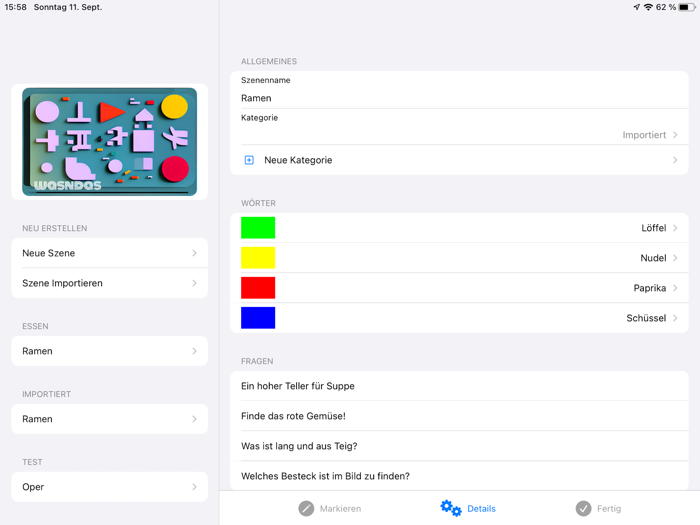Select Ramen under Essen
The width and height of the screenshot is (700, 525).
tap(109, 351)
